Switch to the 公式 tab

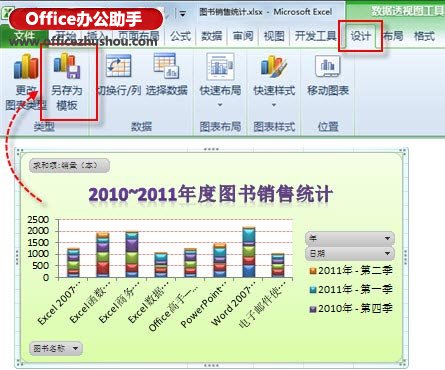180,36
